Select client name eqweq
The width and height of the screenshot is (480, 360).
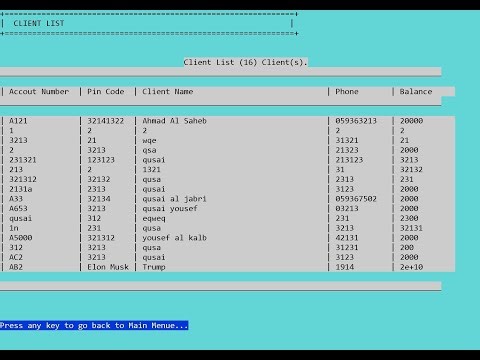[154, 218]
